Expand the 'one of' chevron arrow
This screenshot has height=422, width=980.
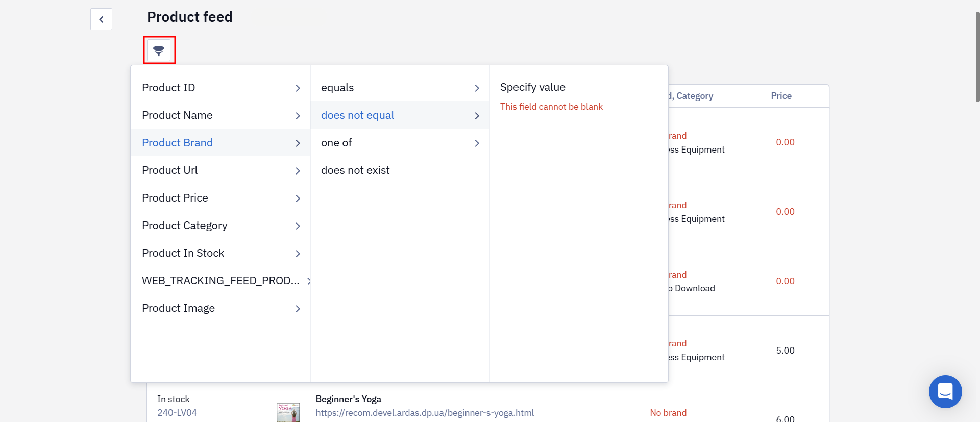coord(477,143)
